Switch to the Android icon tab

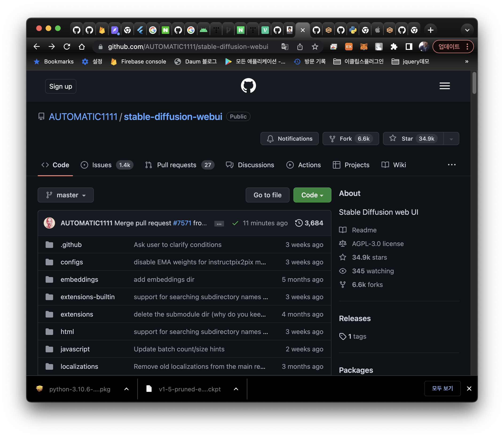click(x=204, y=30)
